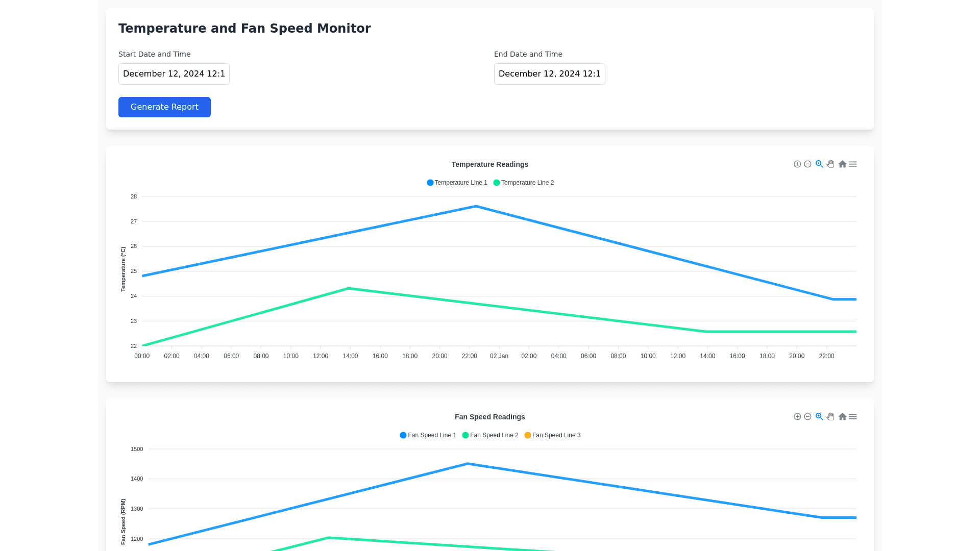Reset zoom with home icon on Fan Speed chart
The image size is (980, 551).
pyautogui.click(x=842, y=416)
